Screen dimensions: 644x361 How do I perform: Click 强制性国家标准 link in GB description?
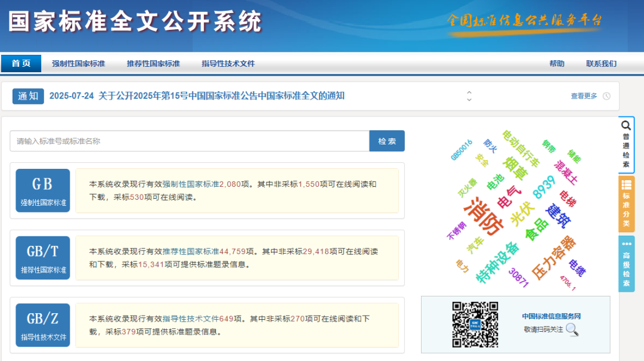(191, 184)
